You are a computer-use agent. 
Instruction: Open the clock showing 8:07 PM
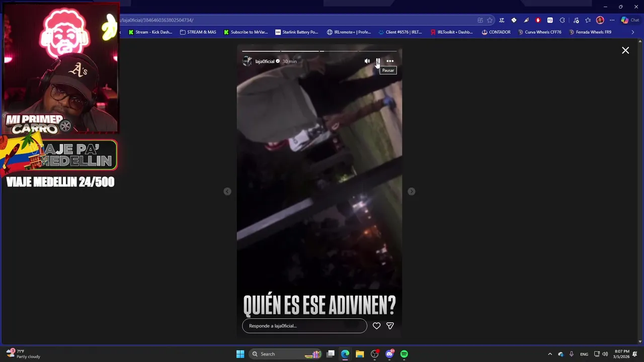coord(621,354)
